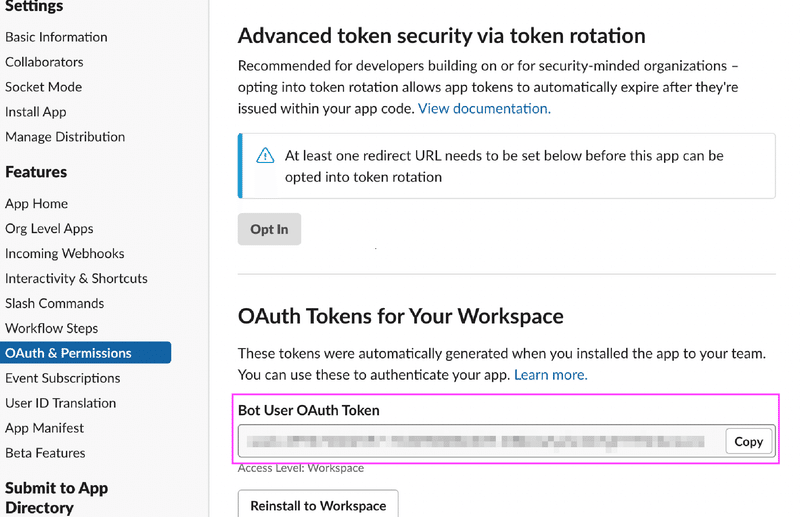This screenshot has width=800, height=517.
Task: Copy the Bot User OAuth Token
Action: point(748,441)
